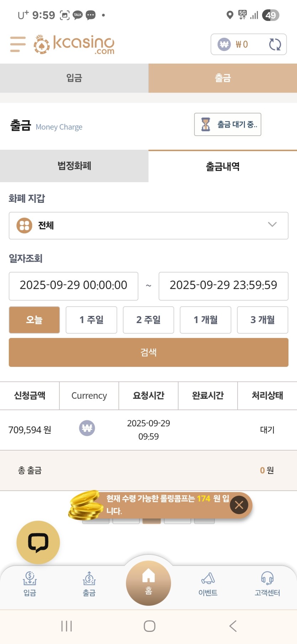The image size is (297, 644).
Task: Open the hamburger menu icon
Action: pos(18,44)
